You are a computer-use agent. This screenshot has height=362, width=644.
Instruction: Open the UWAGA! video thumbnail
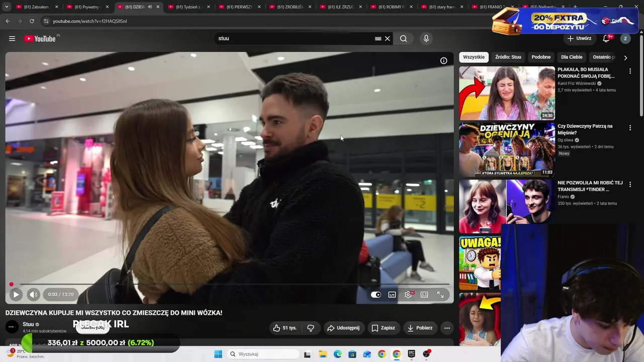[x=480, y=263]
